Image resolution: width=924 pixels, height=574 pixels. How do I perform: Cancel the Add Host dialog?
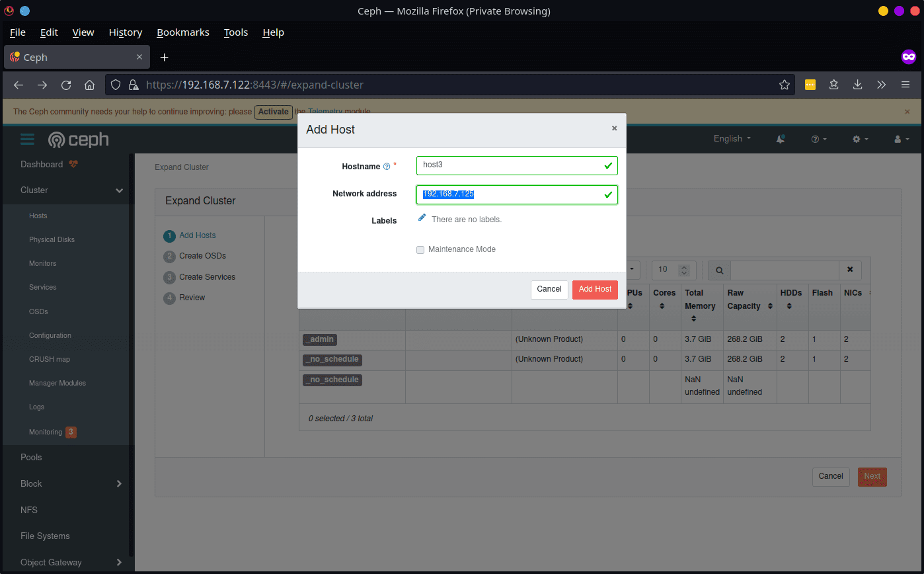tap(549, 289)
